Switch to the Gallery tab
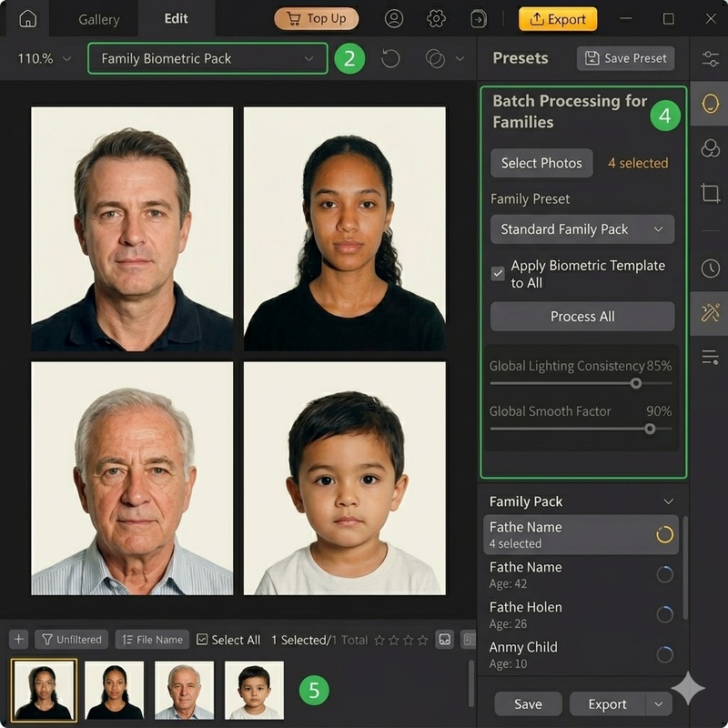The width and height of the screenshot is (728, 728). pyautogui.click(x=98, y=18)
